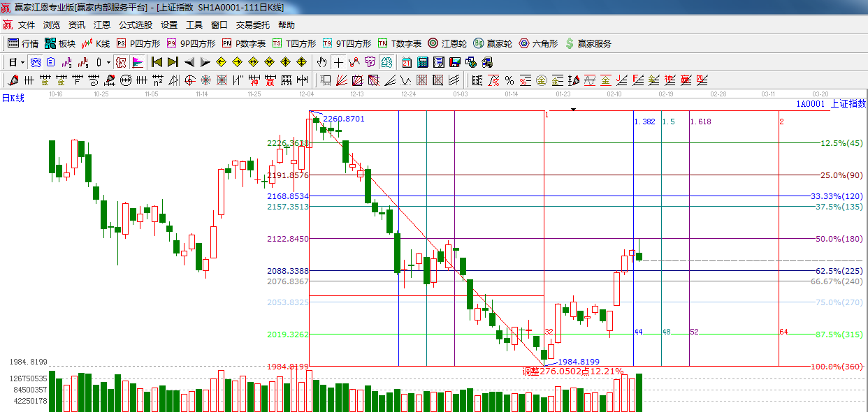Click the 日K线 label on chart
The height and width of the screenshot is (412, 868).
13,98
